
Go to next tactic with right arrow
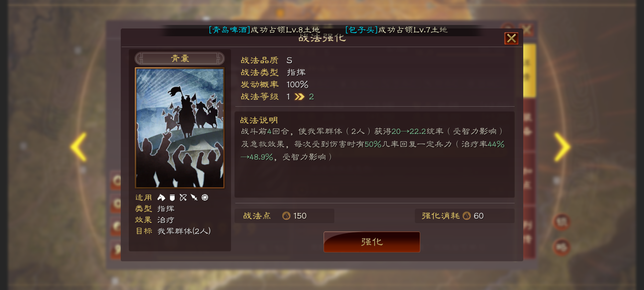coord(562,147)
